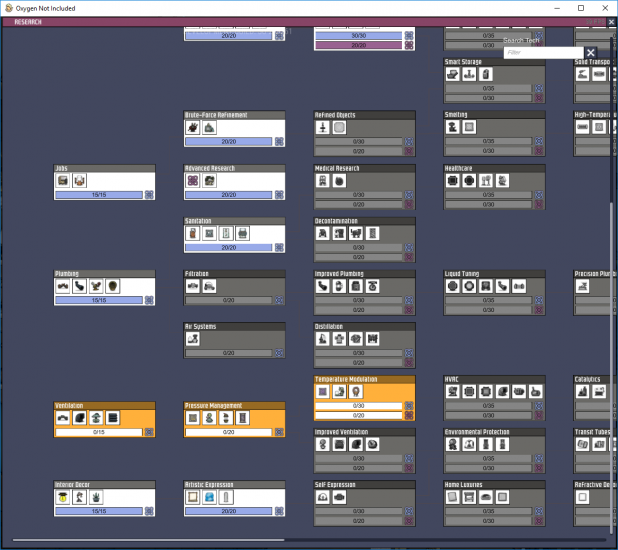Select the Filtration research header

(x=235, y=274)
